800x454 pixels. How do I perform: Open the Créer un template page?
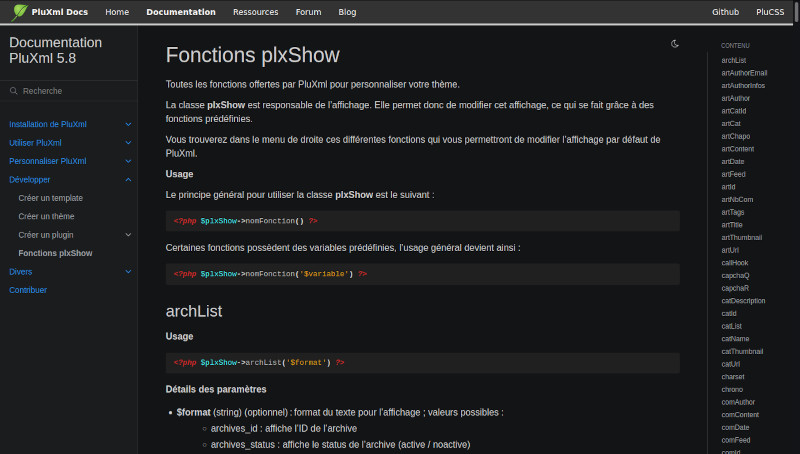(50, 198)
